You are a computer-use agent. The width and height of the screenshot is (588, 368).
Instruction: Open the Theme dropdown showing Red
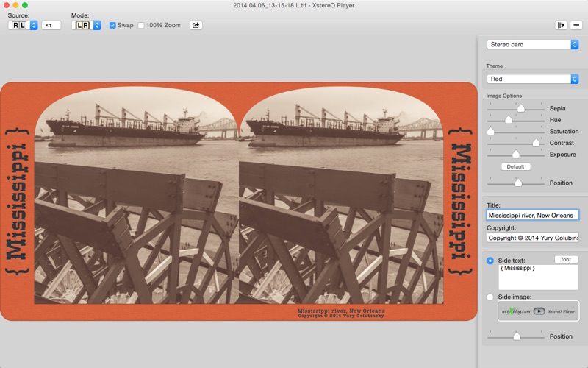click(x=532, y=79)
